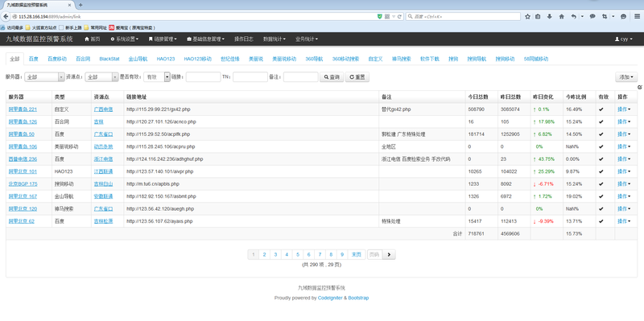
Task: Open the 新手上路 bookmark
Action: coord(70,27)
